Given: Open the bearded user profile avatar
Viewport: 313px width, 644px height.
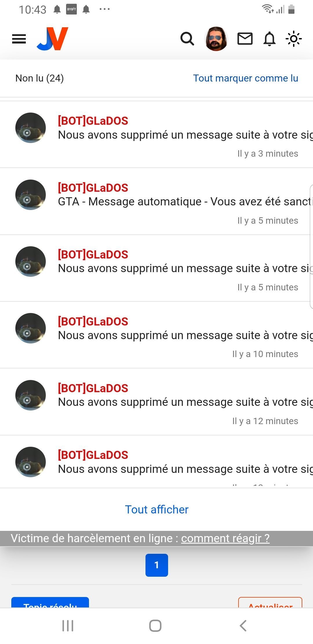Looking at the screenshot, I should tap(216, 39).
